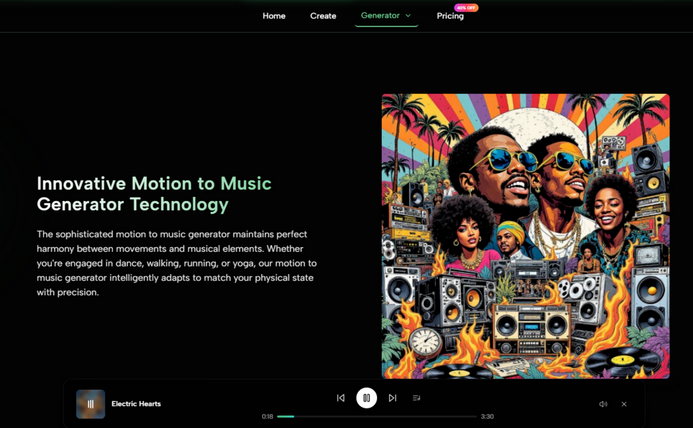Mute the player volume speaker icon
The height and width of the screenshot is (428, 693).
click(603, 404)
